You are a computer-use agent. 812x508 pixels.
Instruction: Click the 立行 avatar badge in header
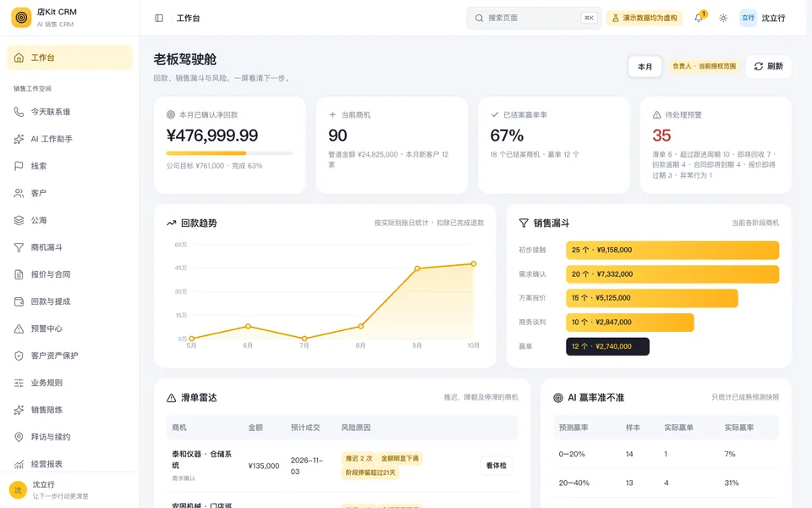748,18
